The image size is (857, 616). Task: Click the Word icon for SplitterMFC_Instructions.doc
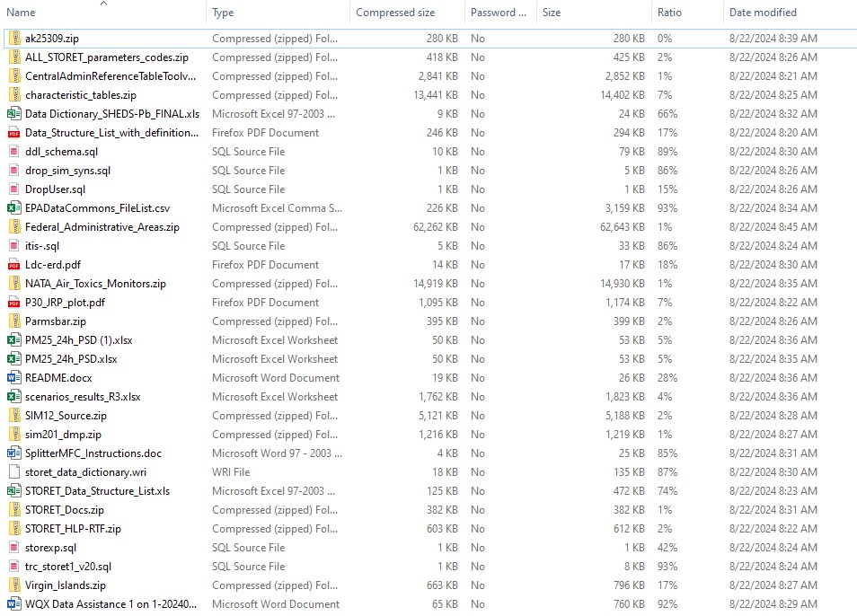(13, 453)
